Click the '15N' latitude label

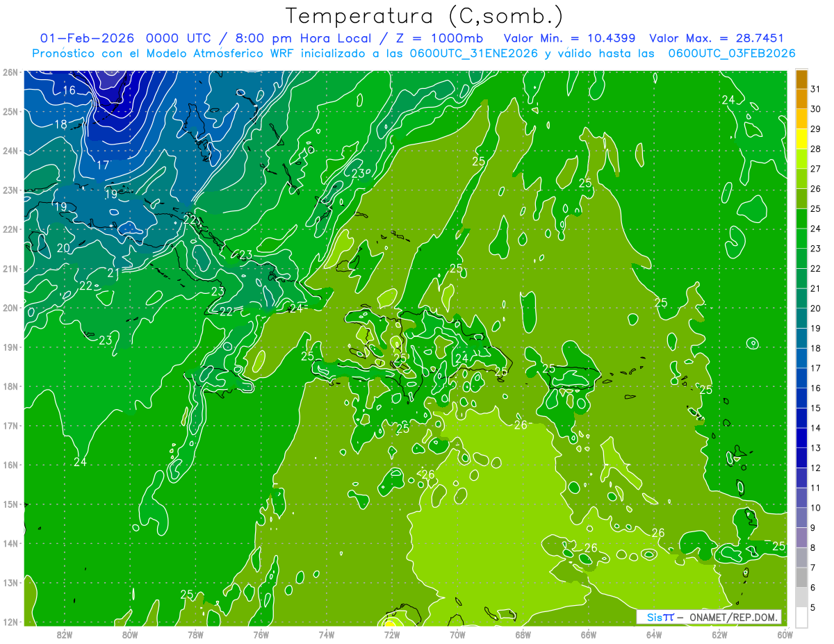(10, 504)
